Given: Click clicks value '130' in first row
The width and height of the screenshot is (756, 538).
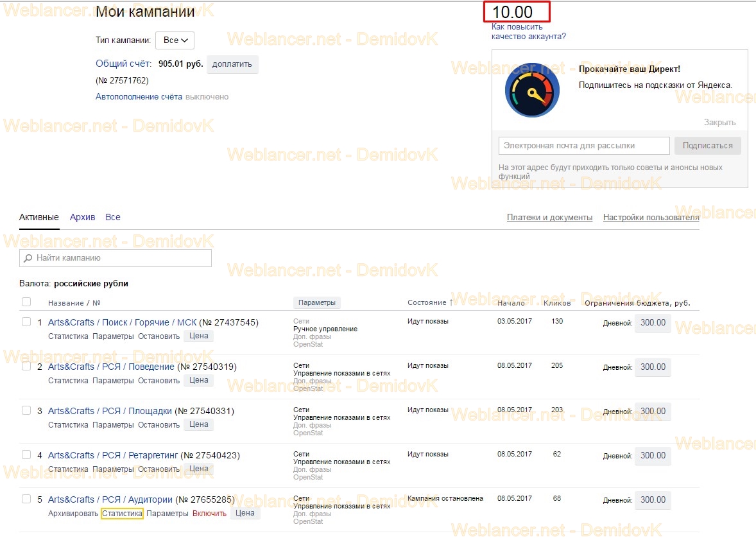Looking at the screenshot, I should [x=557, y=322].
